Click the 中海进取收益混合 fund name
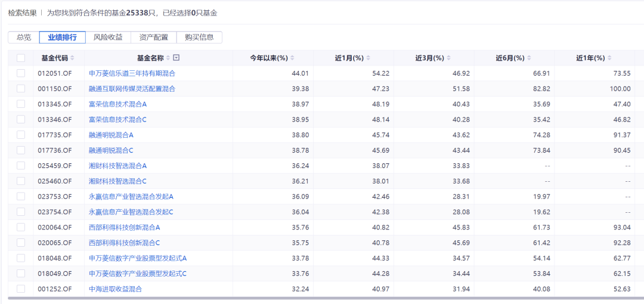 click(x=116, y=289)
